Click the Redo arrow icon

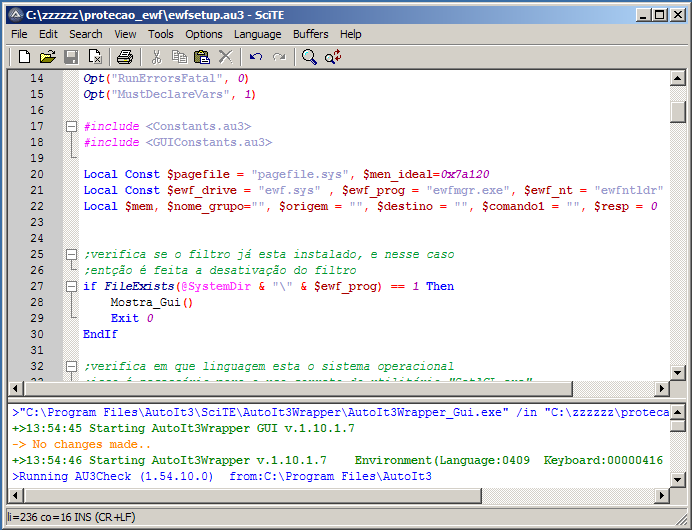tap(279, 56)
